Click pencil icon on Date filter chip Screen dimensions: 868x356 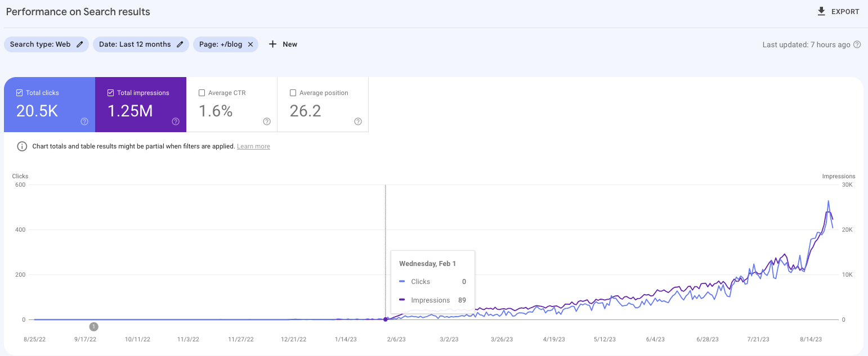(x=180, y=44)
